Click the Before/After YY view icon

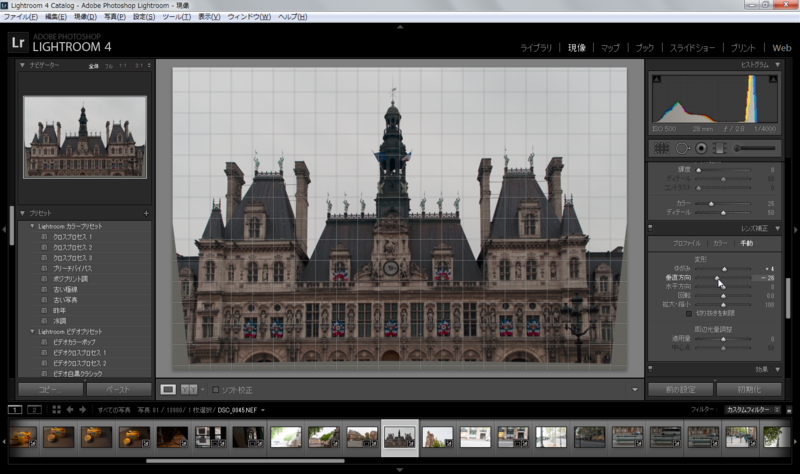click(x=189, y=389)
